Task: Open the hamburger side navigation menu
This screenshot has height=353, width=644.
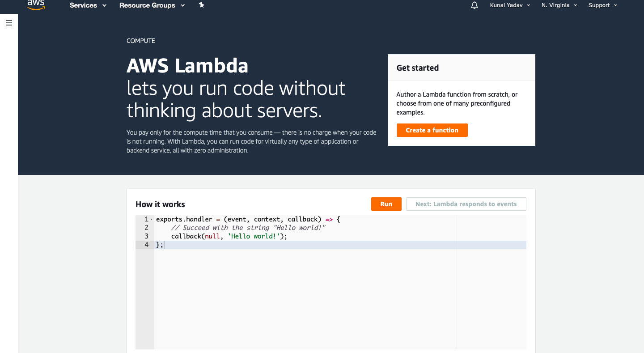Action: click(9, 23)
